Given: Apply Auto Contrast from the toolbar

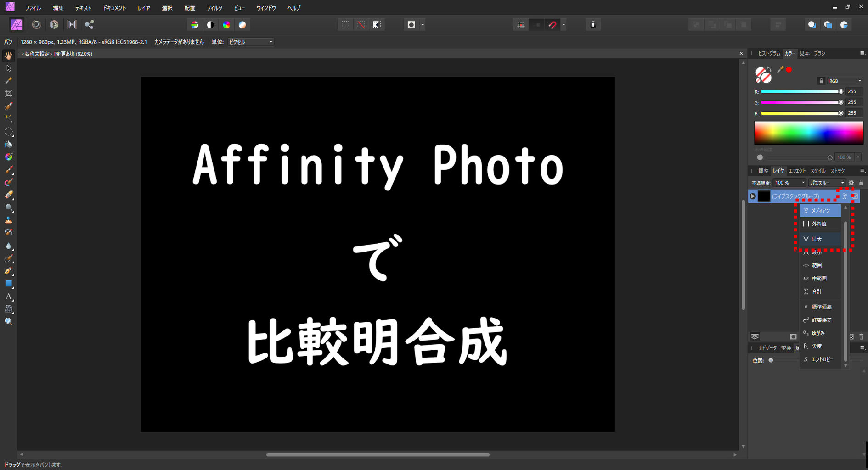Looking at the screenshot, I should click(x=210, y=25).
